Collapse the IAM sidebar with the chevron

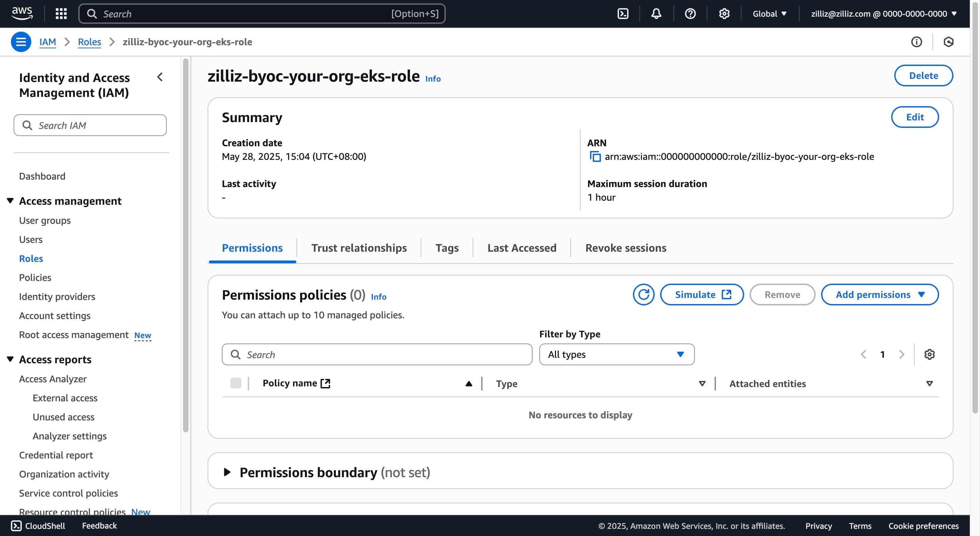click(x=160, y=77)
